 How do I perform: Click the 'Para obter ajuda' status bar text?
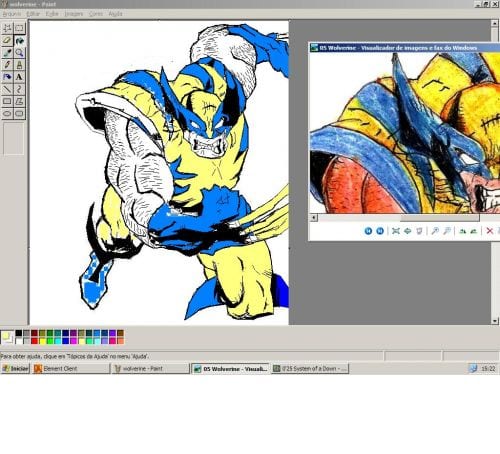tap(75, 356)
